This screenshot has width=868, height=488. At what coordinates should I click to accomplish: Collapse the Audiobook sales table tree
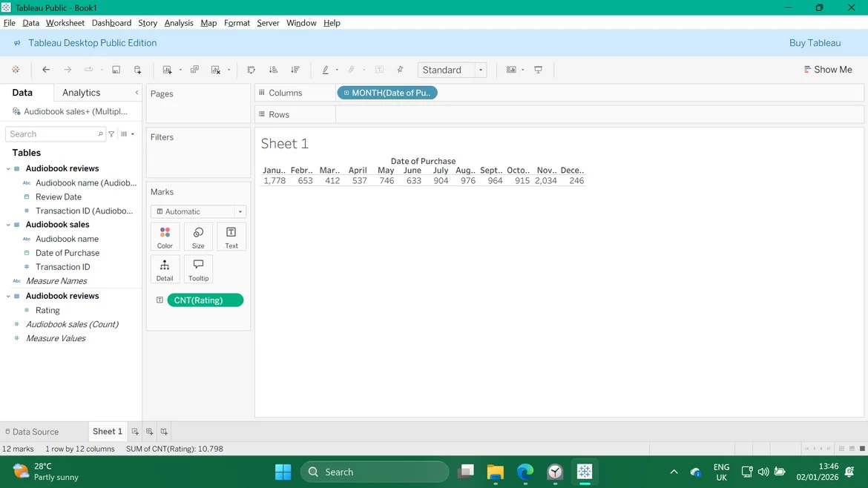coord(8,225)
